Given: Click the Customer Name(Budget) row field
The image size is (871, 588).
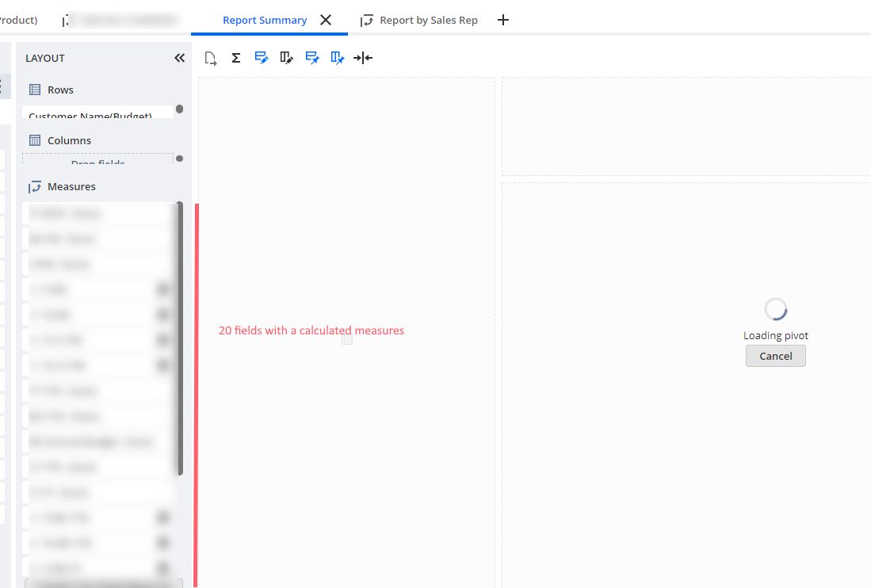Looking at the screenshot, I should 97,113.
